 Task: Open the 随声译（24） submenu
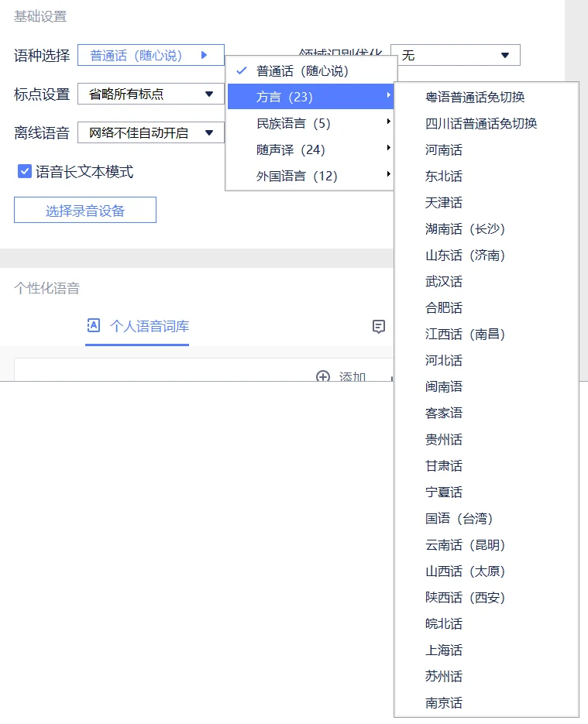coord(310,149)
